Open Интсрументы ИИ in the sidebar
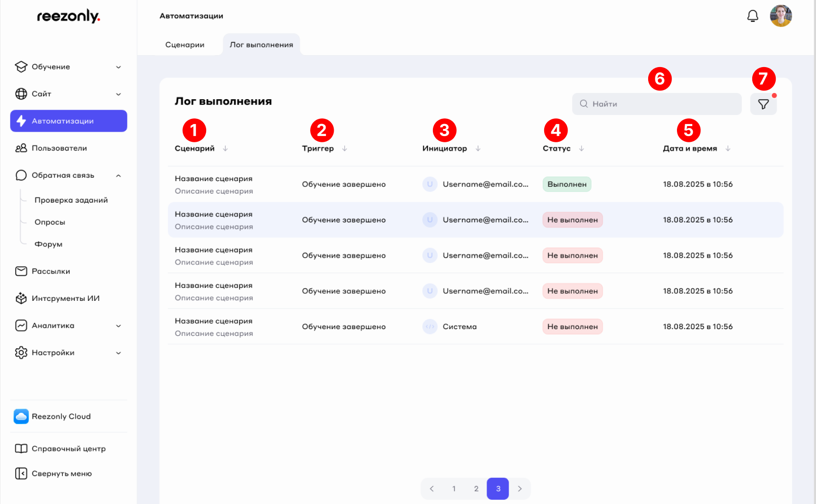The width and height of the screenshot is (816, 504). click(65, 298)
